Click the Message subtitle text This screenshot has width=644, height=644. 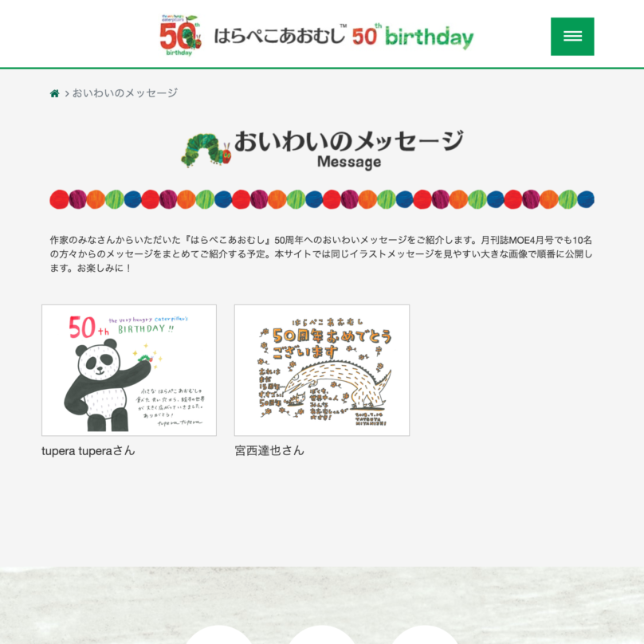click(349, 163)
